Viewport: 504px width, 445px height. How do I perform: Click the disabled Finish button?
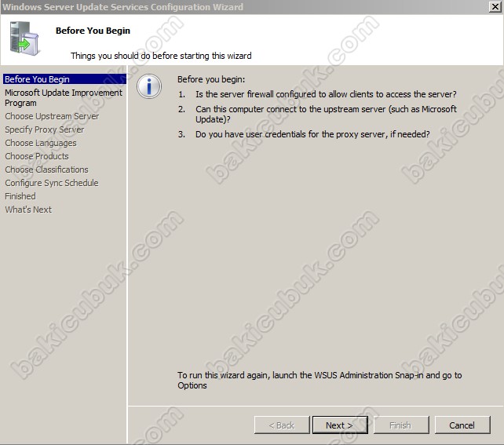point(401,425)
